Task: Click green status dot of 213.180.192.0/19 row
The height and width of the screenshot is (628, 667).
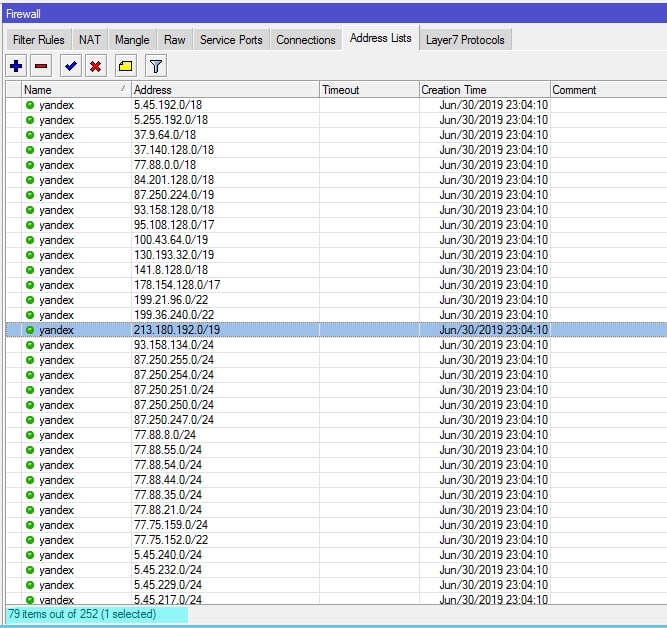Action: [30, 330]
